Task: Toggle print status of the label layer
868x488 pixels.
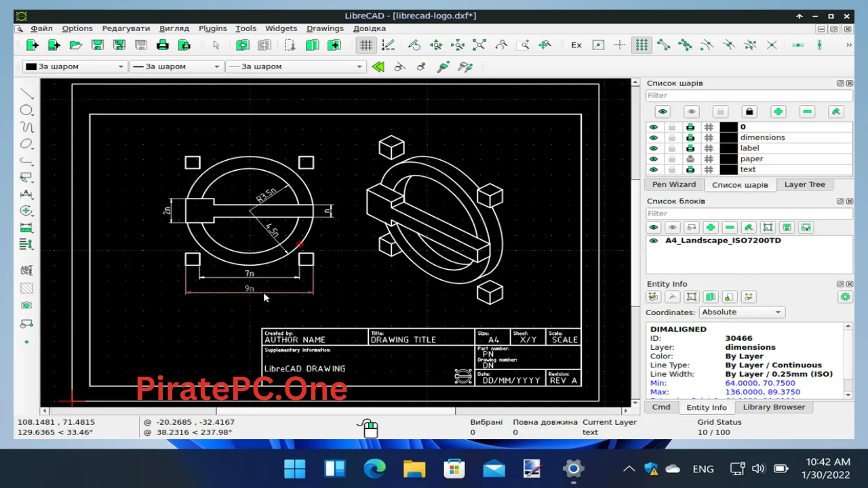Action: click(690, 148)
